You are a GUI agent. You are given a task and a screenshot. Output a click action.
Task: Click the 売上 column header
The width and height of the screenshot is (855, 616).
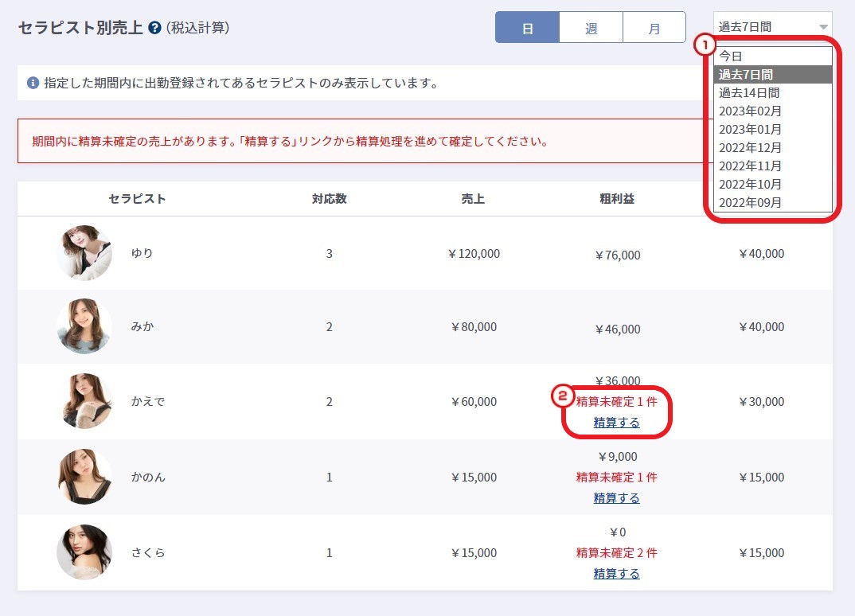tap(473, 199)
